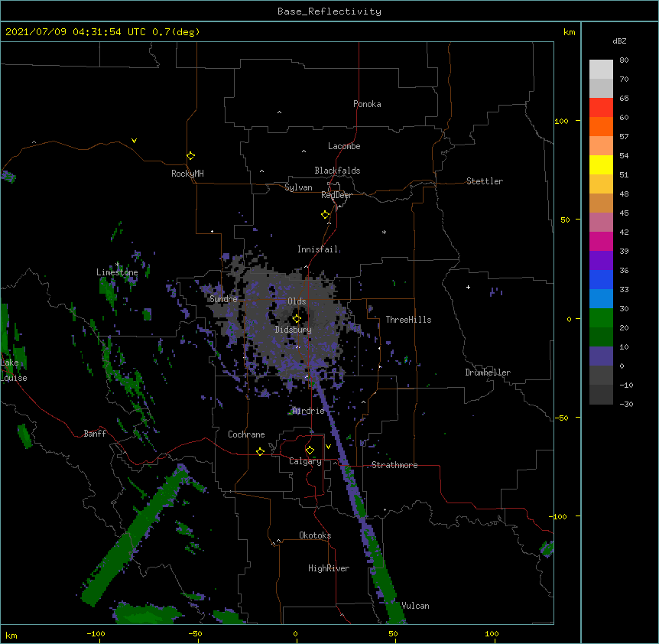This screenshot has height=644, width=659.
Task: Click the dBZ legend heading
Action: (x=619, y=41)
